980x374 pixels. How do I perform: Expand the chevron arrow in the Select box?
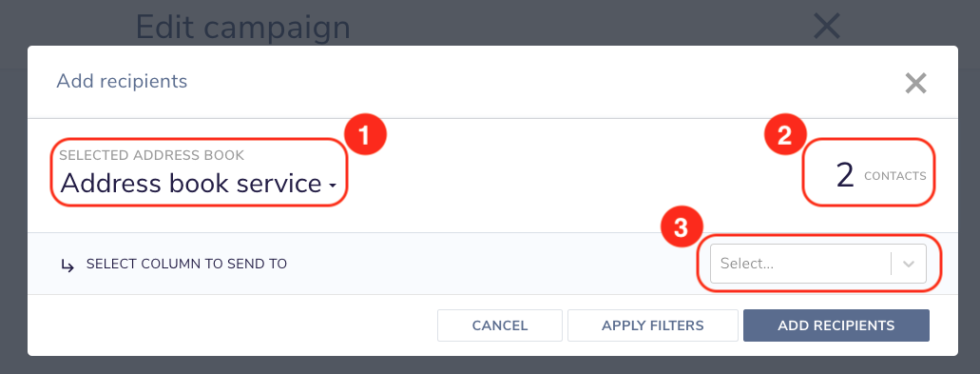coord(909,264)
